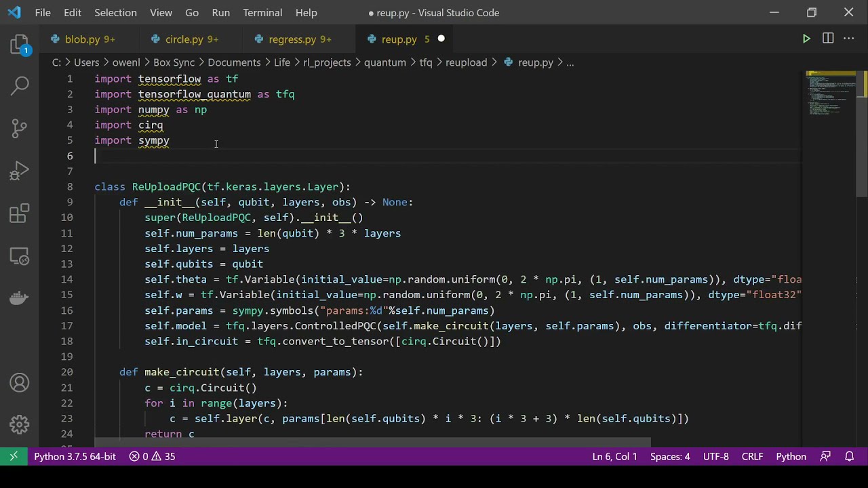Click the remote window indicator in the status bar
Screen dimensions: 868x488
click(x=14, y=457)
